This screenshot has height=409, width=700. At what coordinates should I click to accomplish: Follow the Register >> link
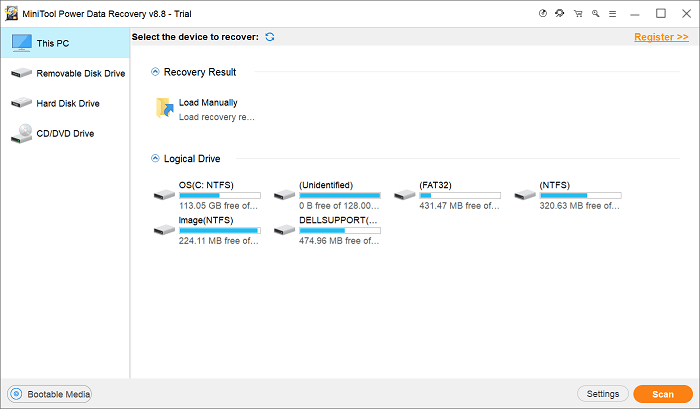pos(661,37)
